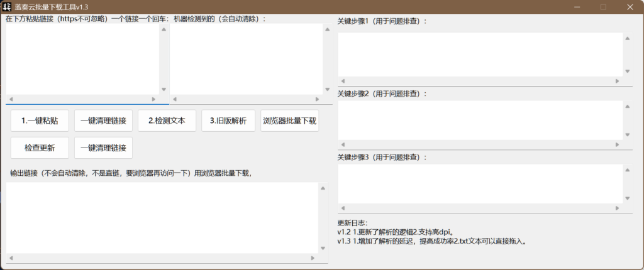Focus the 关键步骤2 text box
The height and width of the screenshot is (270, 644).
pyautogui.click(x=480, y=120)
